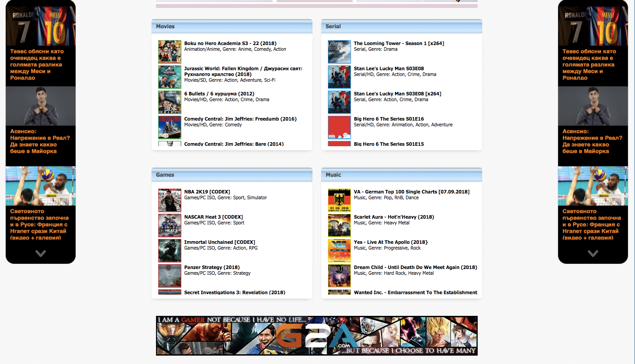
Task: Open Comedy Central: Jim Jeffries: Bare (2014)
Action: pos(234,144)
